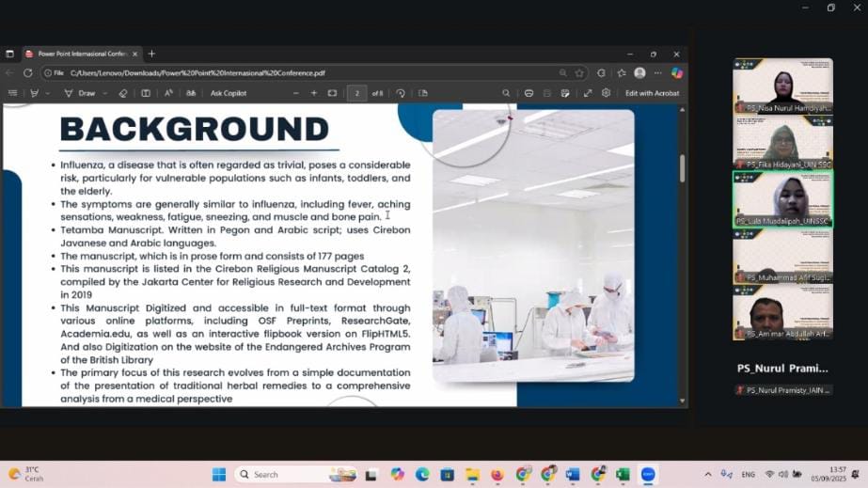The width and height of the screenshot is (868, 488).
Task: Open Firefox from the taskbar
Action: point(497,474)
